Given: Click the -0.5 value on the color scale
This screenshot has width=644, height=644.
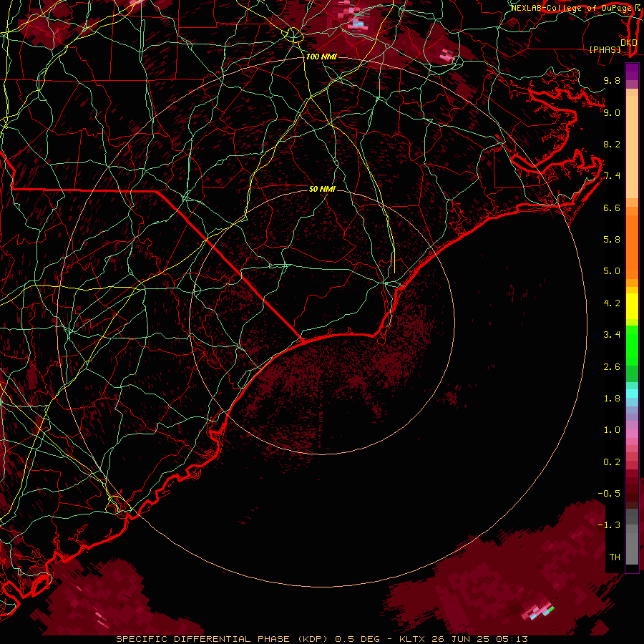Looking at the screenshot, I should (x=609, y=494).
